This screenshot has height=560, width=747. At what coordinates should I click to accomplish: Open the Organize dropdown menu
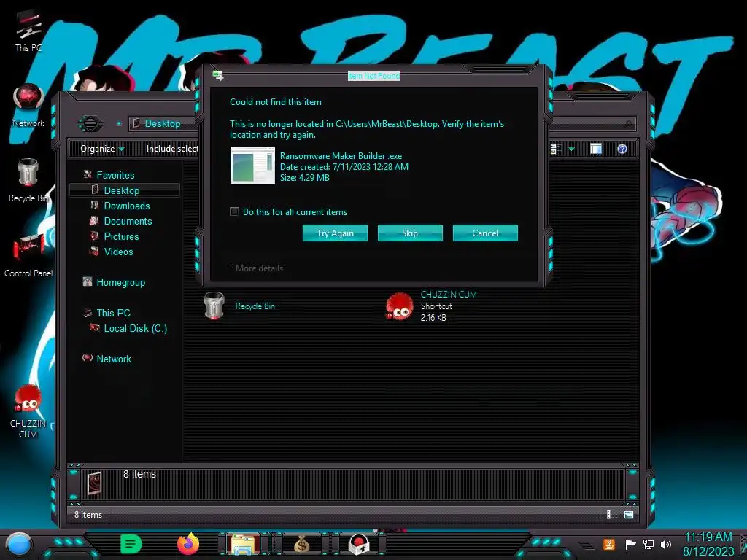pos(102,149)
